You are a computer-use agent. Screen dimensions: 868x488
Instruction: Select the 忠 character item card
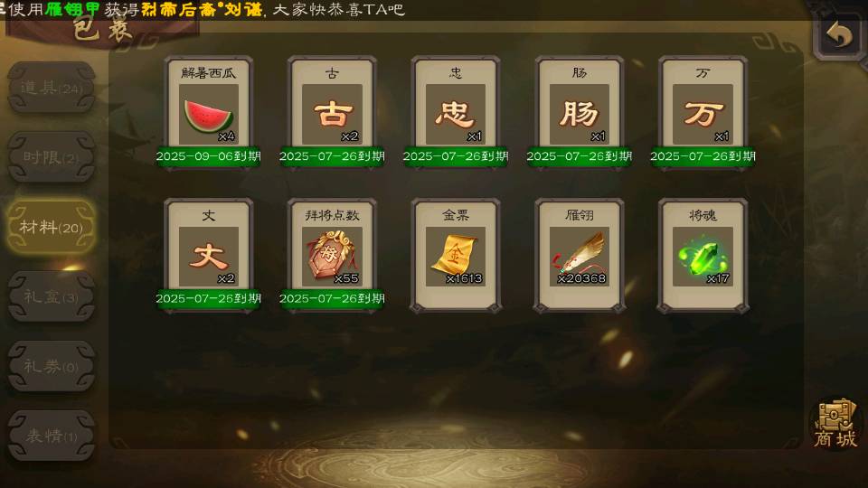click(456, 114)
